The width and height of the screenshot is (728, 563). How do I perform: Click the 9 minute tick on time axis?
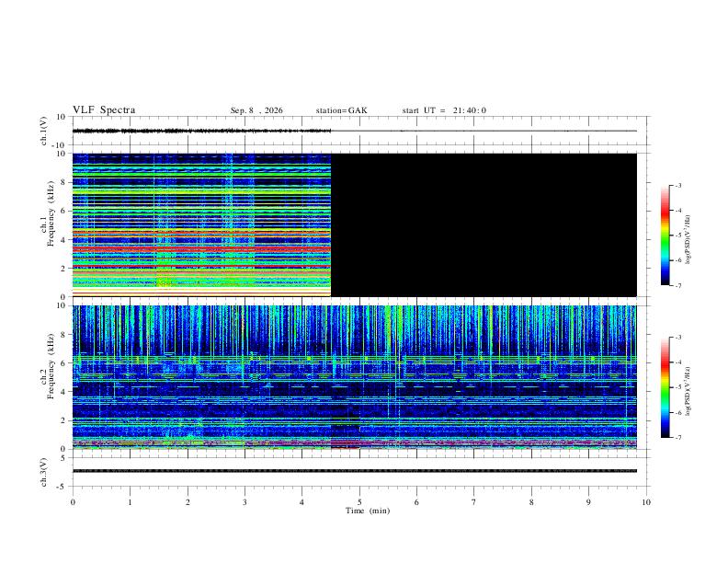[588, 502]
